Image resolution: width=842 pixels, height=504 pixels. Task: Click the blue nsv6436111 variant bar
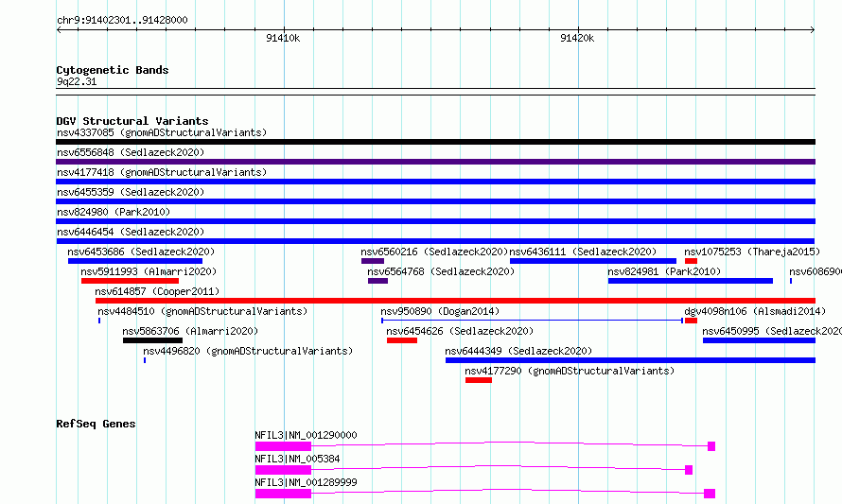(593, 261)
